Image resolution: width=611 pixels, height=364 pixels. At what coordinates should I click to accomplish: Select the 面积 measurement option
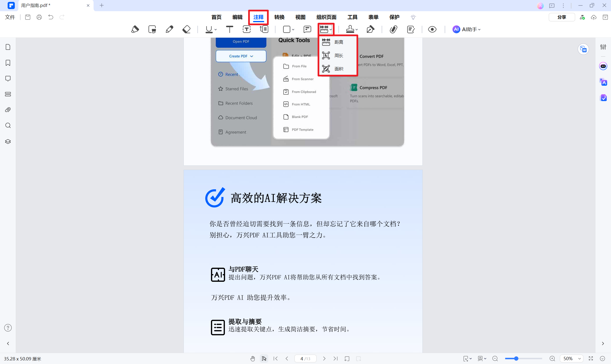(x=339, y=69)
